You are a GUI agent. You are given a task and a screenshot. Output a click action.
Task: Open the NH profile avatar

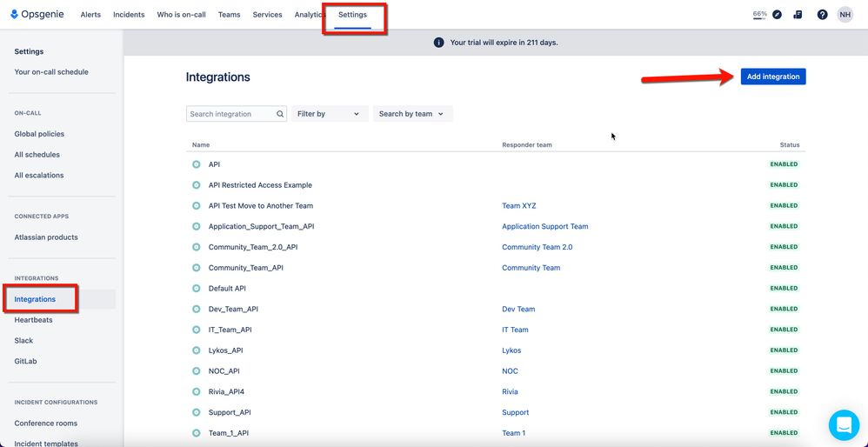(x=845, y=15)
